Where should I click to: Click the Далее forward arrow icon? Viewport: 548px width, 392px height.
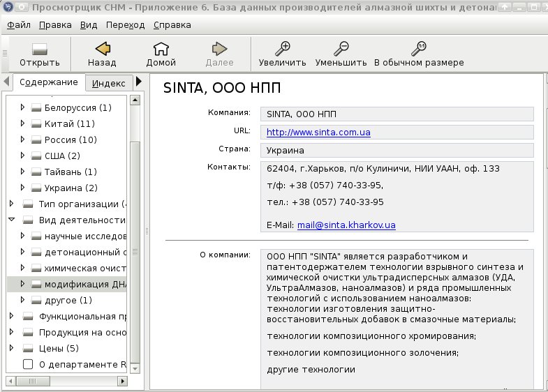219,49
